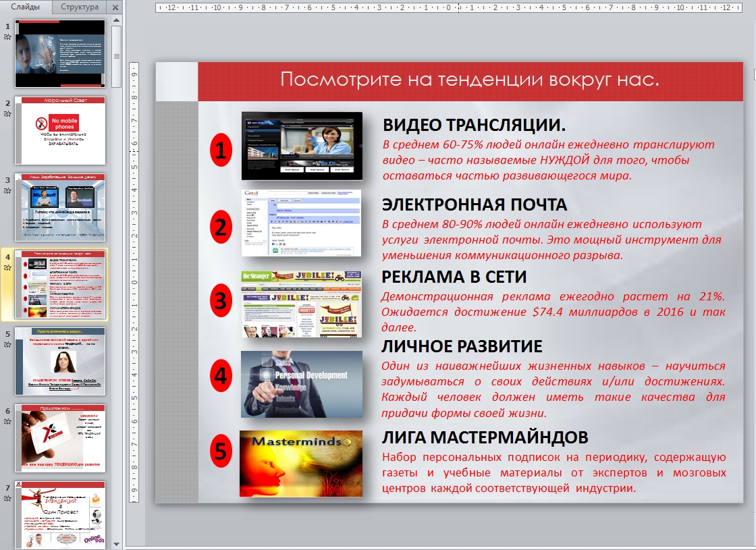756x550 pixels.
Task: Click paragraph starting 'В среднем 60-75% людей'
Action: (549, 160)
